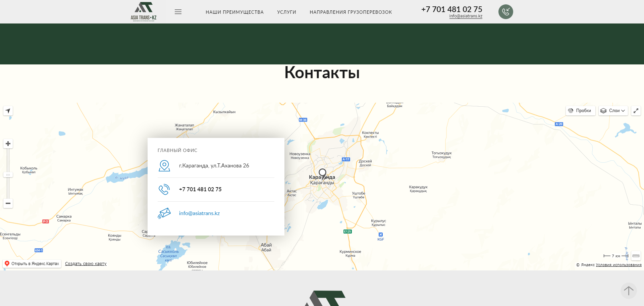Image resolution: width=644 pixels, height=306 pixels.
Task: Open Условия использования link
Action: (x=619, y=265)
